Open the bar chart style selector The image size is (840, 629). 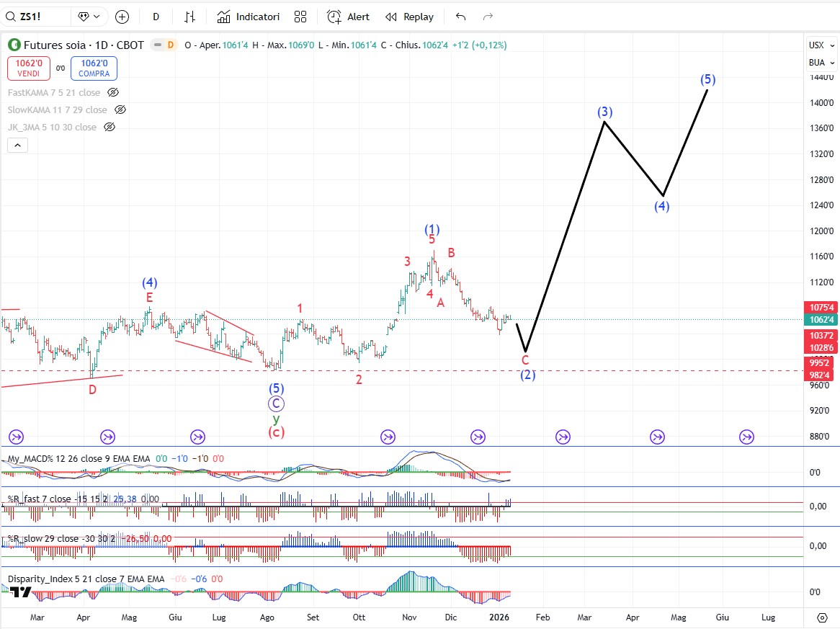point(190,17)
